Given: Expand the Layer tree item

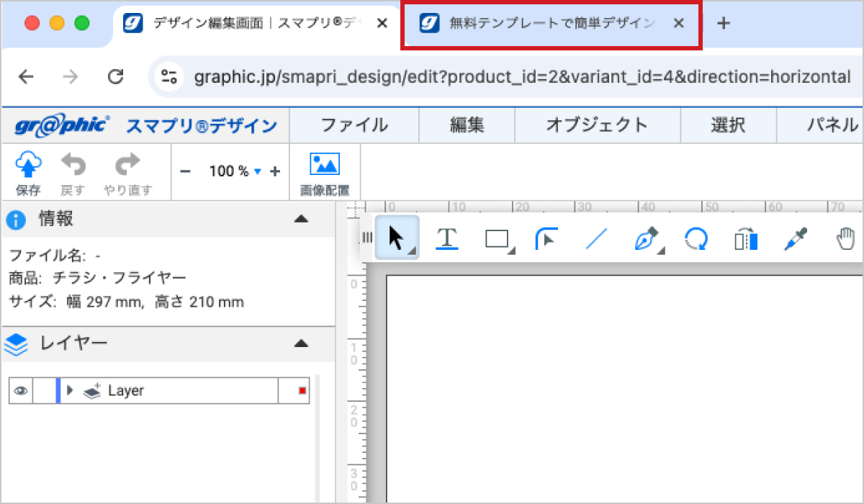Looking at the screenshot, I should coord(69,390).
